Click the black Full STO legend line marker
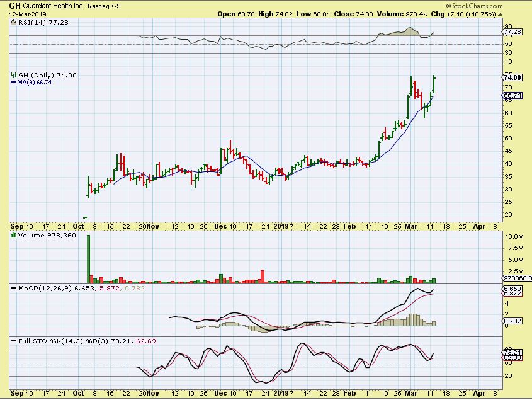The height and width of the screenshot is (400, 532). pyautogui.click(x=14, y=341)
